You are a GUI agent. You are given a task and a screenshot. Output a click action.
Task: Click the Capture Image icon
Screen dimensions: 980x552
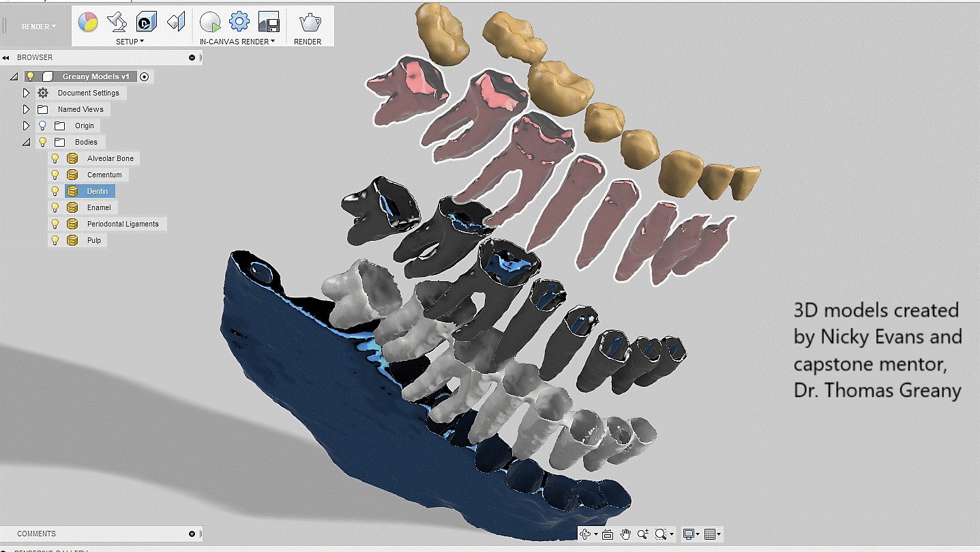[x=269, y=22]
